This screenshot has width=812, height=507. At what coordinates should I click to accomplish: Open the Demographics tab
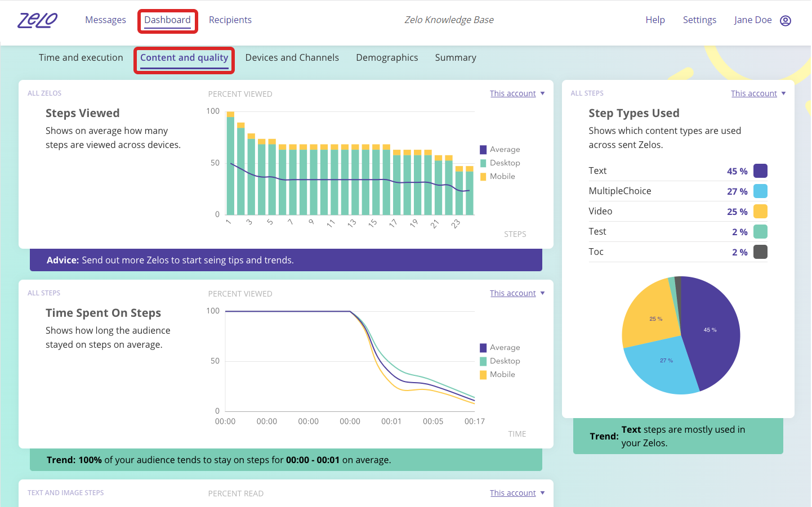tap(387, 57)
